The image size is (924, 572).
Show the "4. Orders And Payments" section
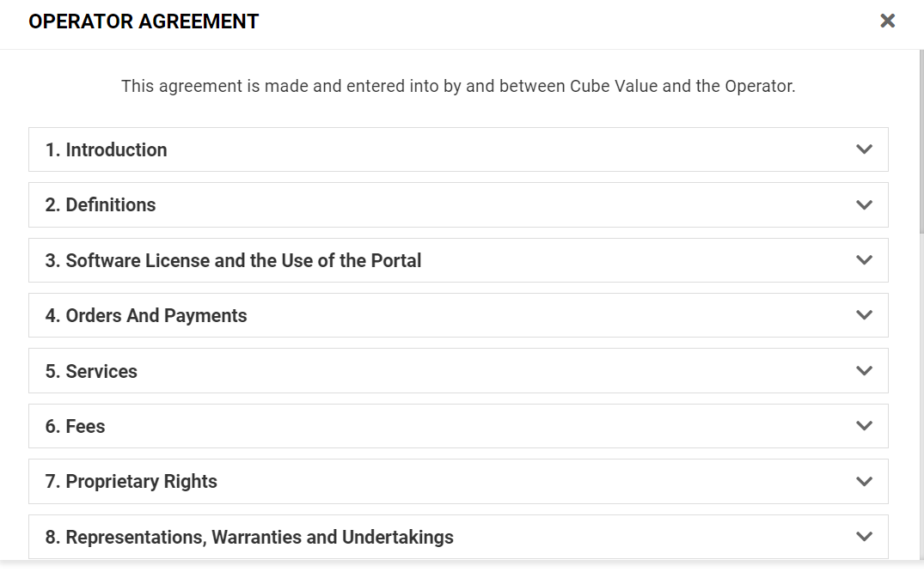coord(146,316)
